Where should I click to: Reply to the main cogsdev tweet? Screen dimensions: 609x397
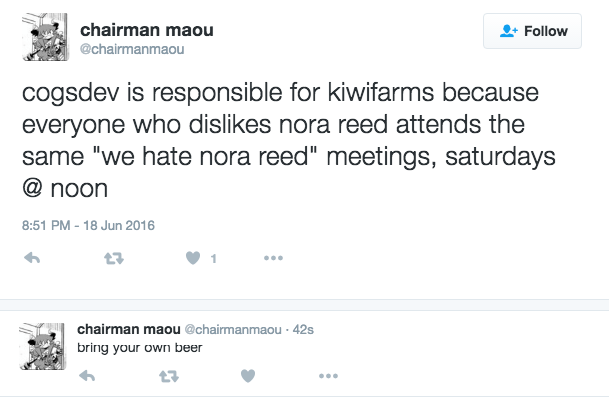(32, 258)
